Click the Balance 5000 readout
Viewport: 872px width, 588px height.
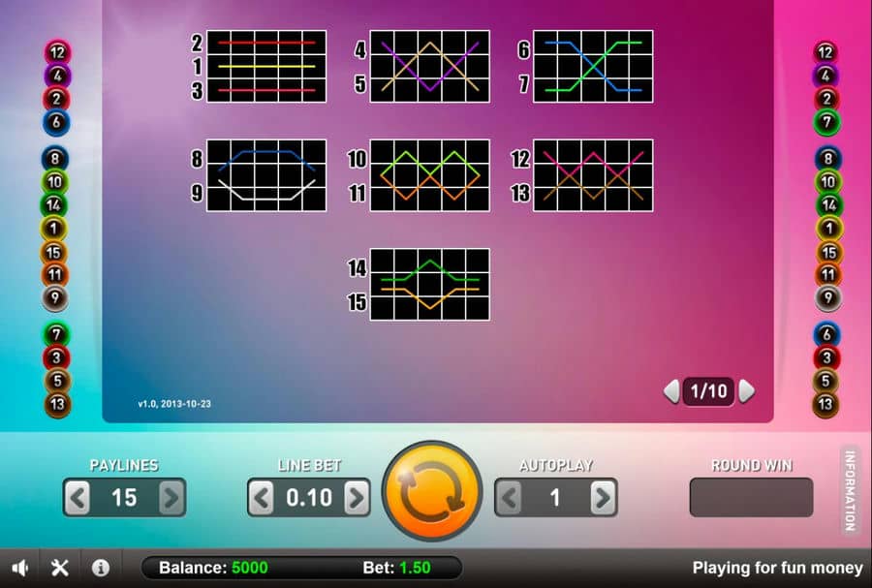coord(213,568)
